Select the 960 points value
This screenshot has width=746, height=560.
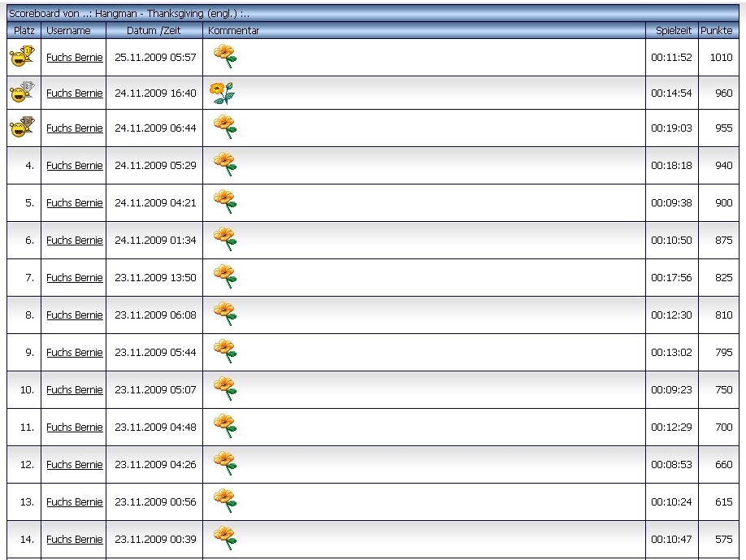point(723,93)
